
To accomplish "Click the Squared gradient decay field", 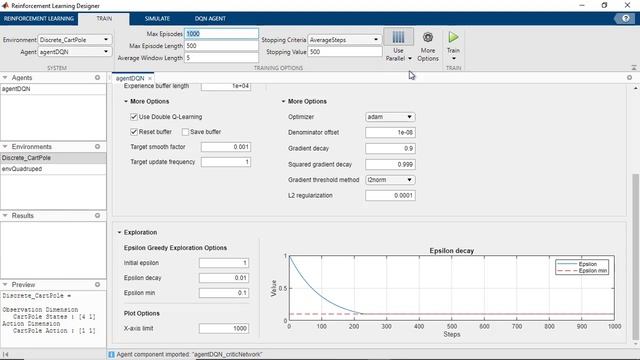I will coord(390,164).
